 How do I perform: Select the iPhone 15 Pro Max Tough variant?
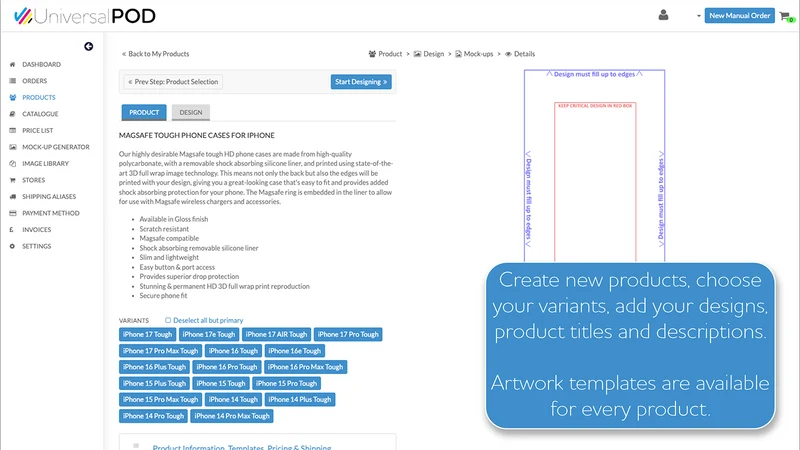point(160,399)
